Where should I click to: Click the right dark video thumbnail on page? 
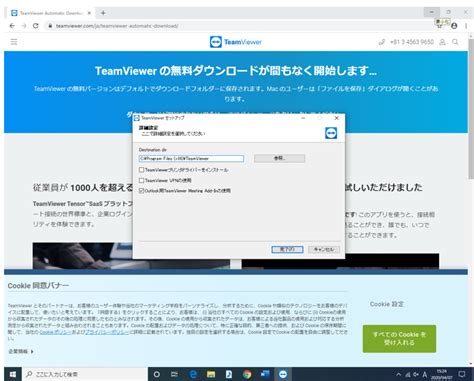pyautogui.click(x=340, y=261)
